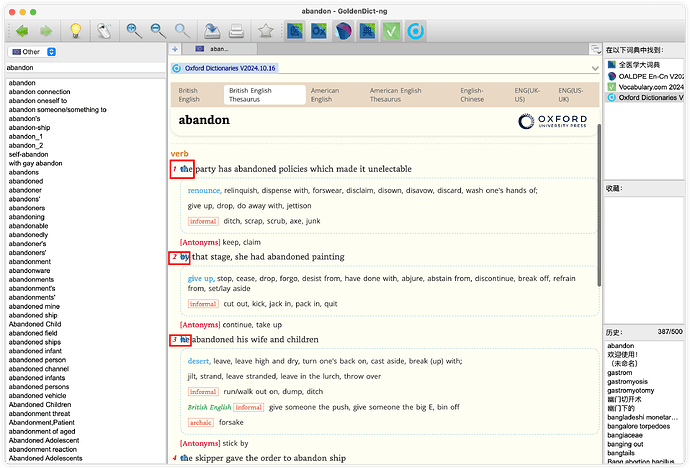Select 全医学大词典 in found-in dictionaries list

tap(645, 65)
